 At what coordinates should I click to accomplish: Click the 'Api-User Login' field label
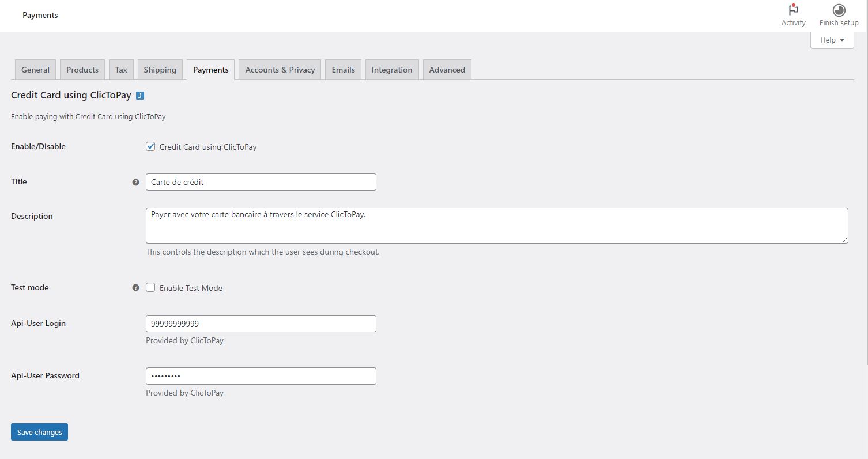point(38,323)
